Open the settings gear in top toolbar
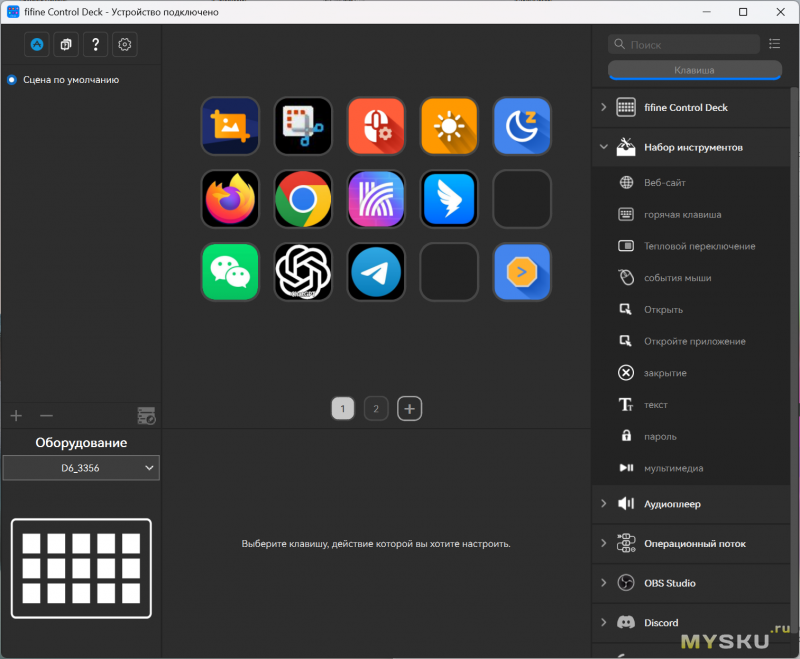Viewport: 800px width, 659px height. (x=124, y=44)
